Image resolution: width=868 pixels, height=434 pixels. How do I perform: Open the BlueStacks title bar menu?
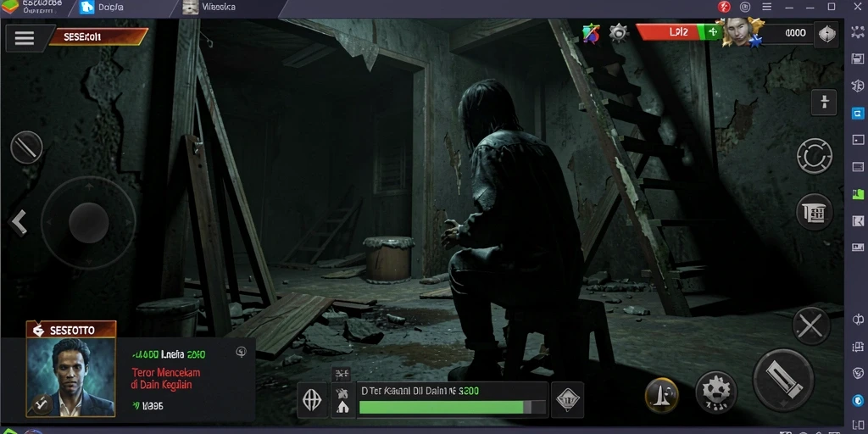pos(766,7)
